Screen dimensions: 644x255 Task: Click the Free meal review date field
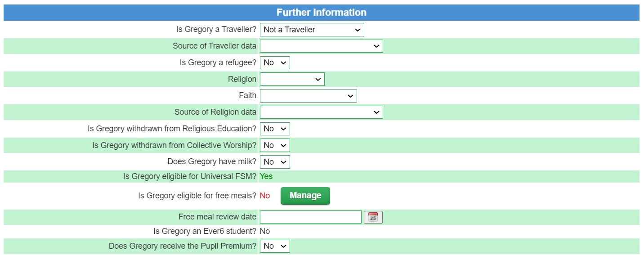(x=310, y=217)
